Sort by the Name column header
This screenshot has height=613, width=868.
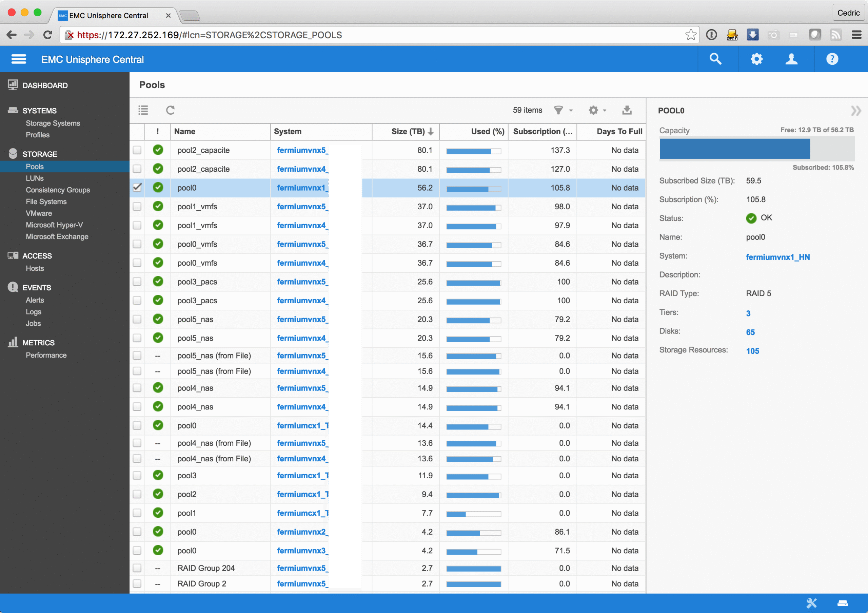coord(220,132)
